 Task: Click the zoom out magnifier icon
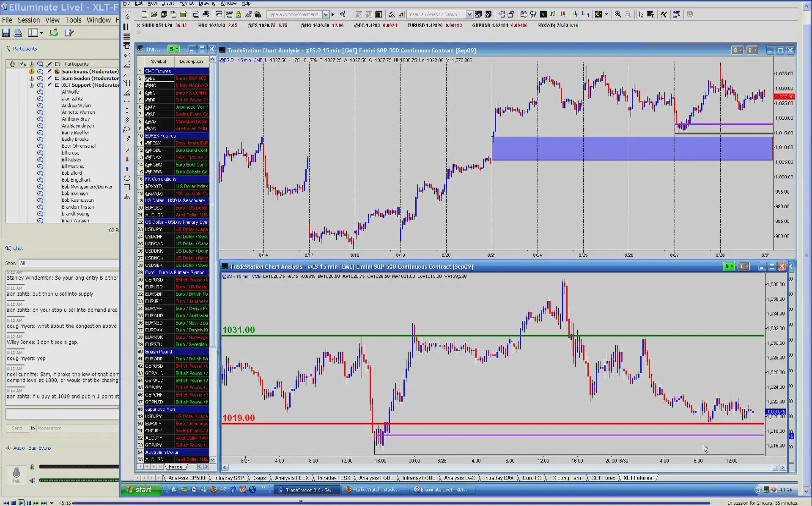pos(628,14)
